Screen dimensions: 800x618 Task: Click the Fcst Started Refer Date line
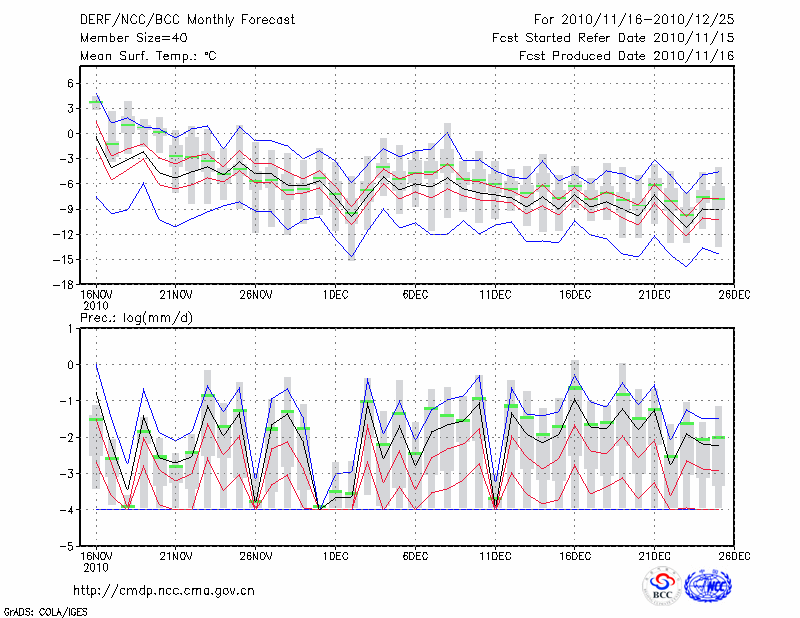coord(613,37)
